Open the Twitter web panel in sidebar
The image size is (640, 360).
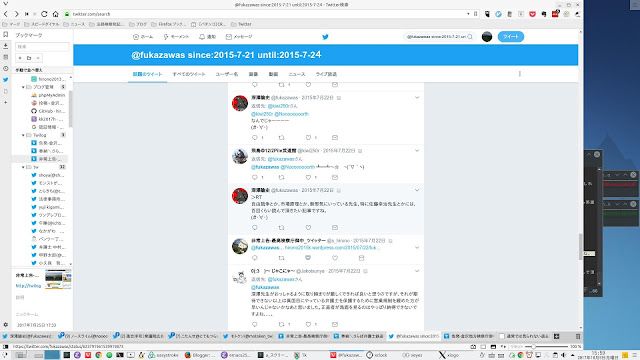coord(6,80)
